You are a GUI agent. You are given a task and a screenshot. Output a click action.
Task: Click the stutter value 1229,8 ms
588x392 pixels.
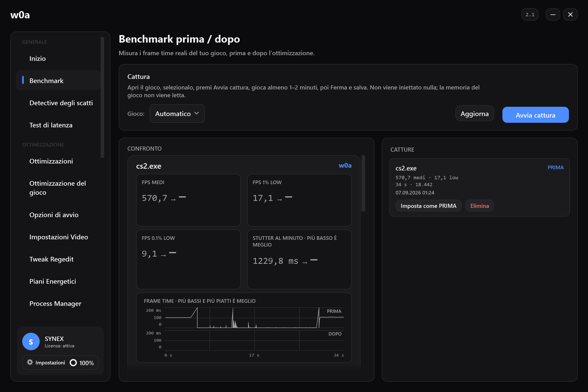pyautogui.click(x=275, y=261)
